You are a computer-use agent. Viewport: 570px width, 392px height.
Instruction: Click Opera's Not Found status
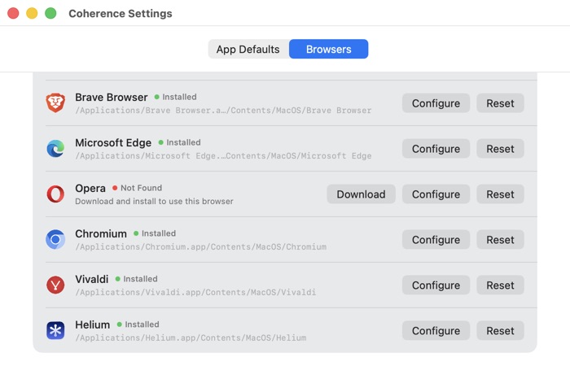(138, 188)
